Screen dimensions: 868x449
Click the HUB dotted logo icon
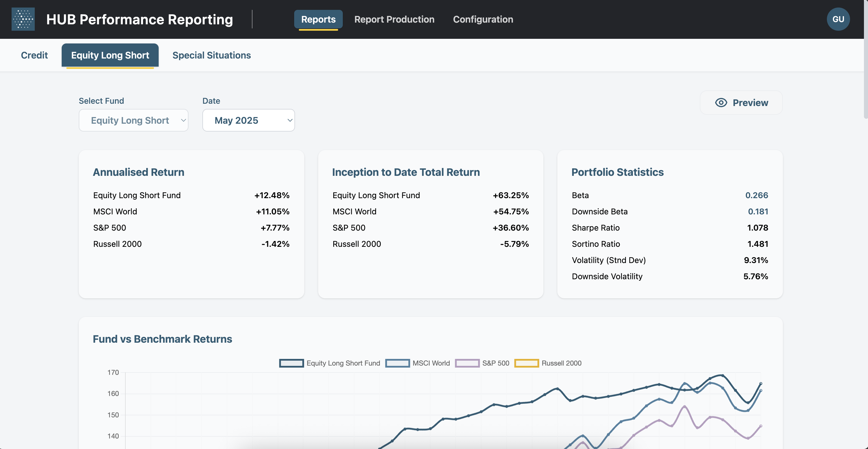[x=23, y=19]
